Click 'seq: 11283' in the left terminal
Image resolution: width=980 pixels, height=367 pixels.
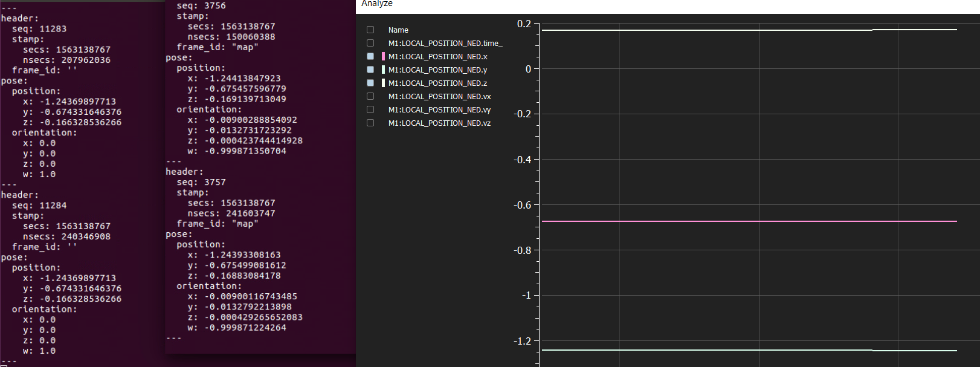click(39, 29)
